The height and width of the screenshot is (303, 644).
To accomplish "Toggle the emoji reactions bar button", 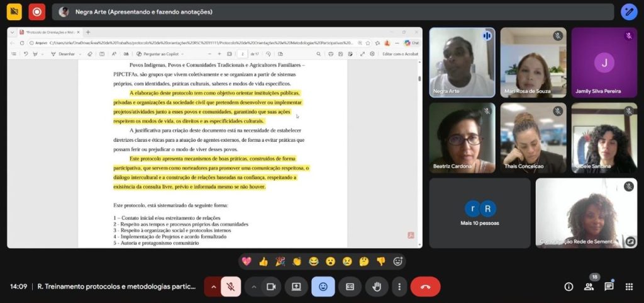I will tap(323, 287).
